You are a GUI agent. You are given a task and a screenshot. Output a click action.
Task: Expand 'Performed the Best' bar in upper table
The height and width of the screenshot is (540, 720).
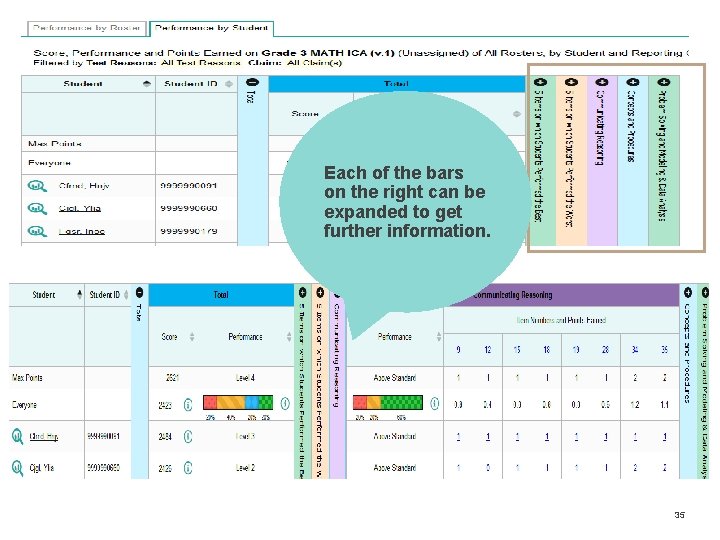[x=540, y=82]
